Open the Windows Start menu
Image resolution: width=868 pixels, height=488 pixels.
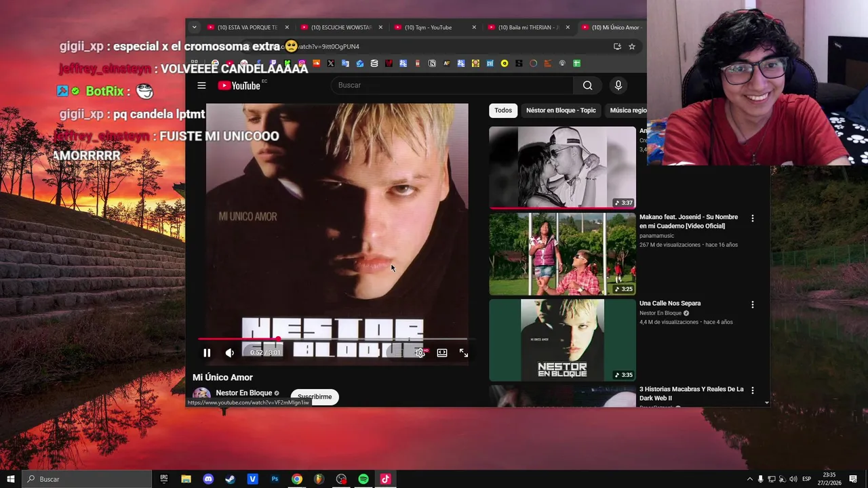click(x=11, y=479)
